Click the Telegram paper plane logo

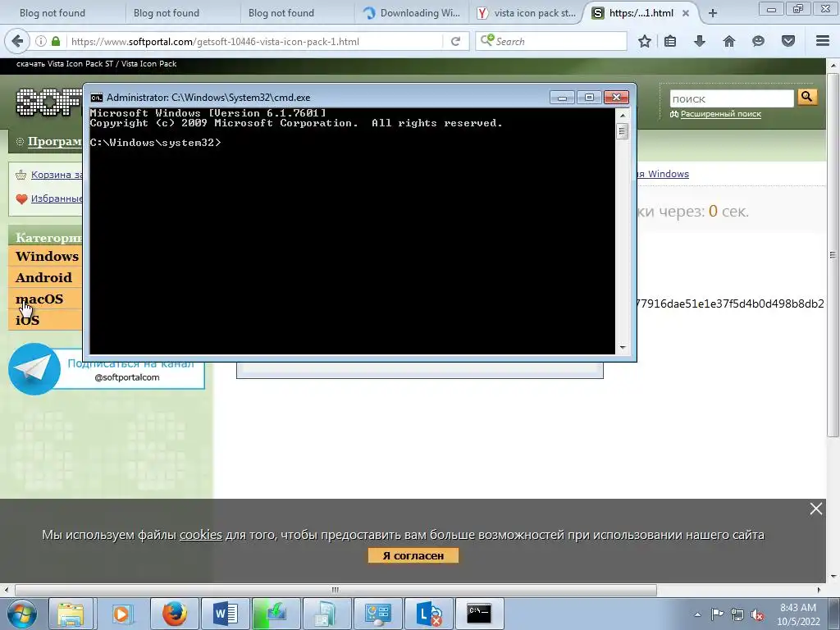point(34,368)
